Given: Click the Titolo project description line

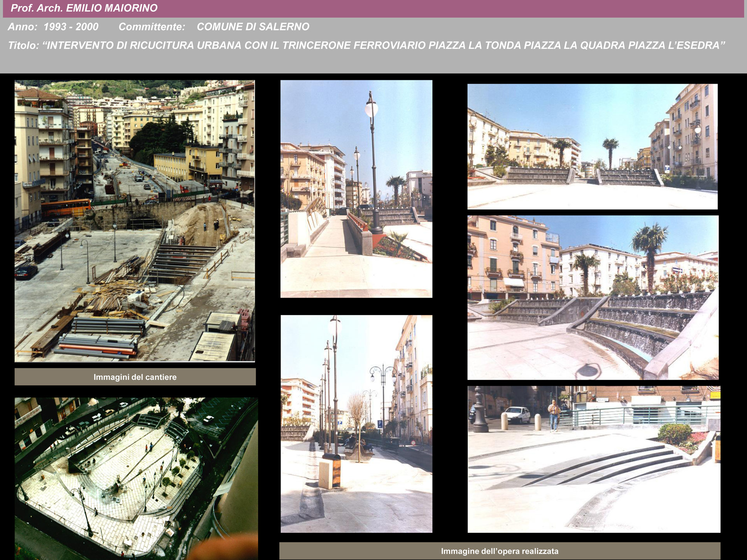Looking at the screenshot, I should point(366,45).
